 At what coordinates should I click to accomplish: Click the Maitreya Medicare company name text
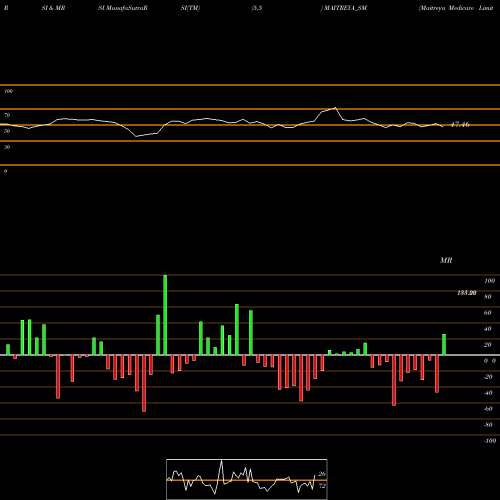[456, 8]
